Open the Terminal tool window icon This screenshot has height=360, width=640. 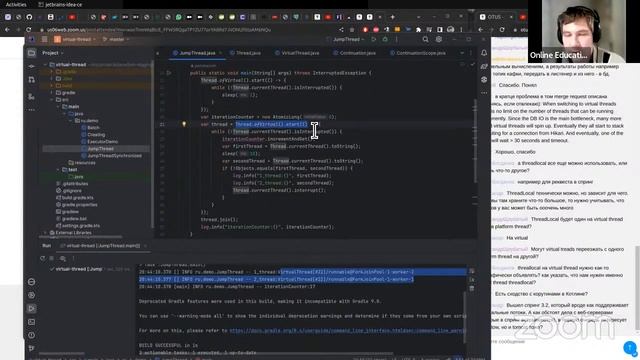31,322
